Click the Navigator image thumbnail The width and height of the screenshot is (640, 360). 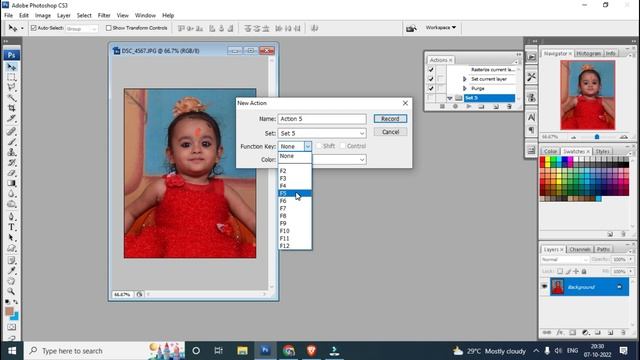pyautogui.click(x=587, y=95)
